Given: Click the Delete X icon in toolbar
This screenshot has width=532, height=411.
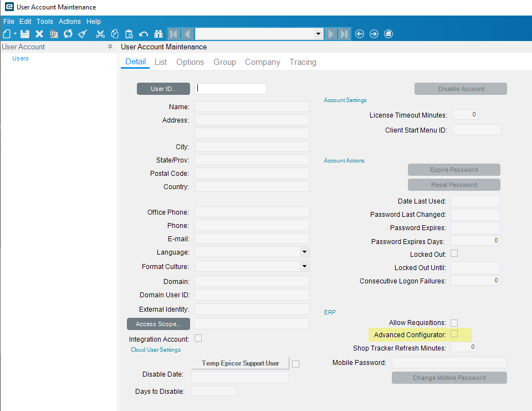Looking at the screenshot, I should click(39, 34).
